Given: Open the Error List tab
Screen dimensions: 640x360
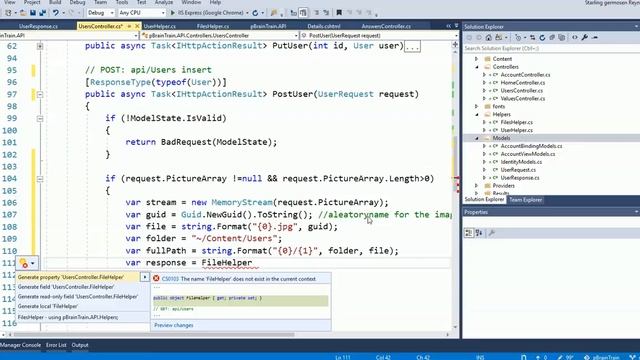Looking at the screenshot, I should pos(56,345).
